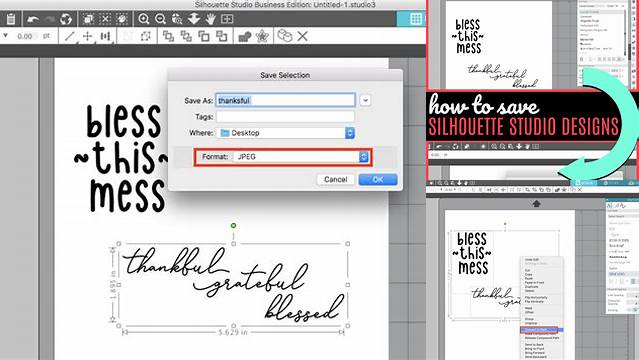The image size is (639, 360).
Task: Open the Format JPEG dropdown
Action: [302, 157]
